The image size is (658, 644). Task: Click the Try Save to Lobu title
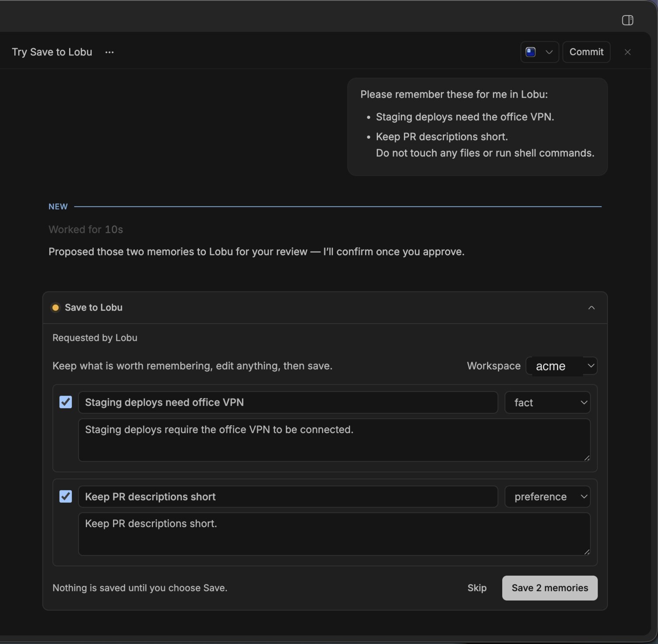click(x=52, y=52)
